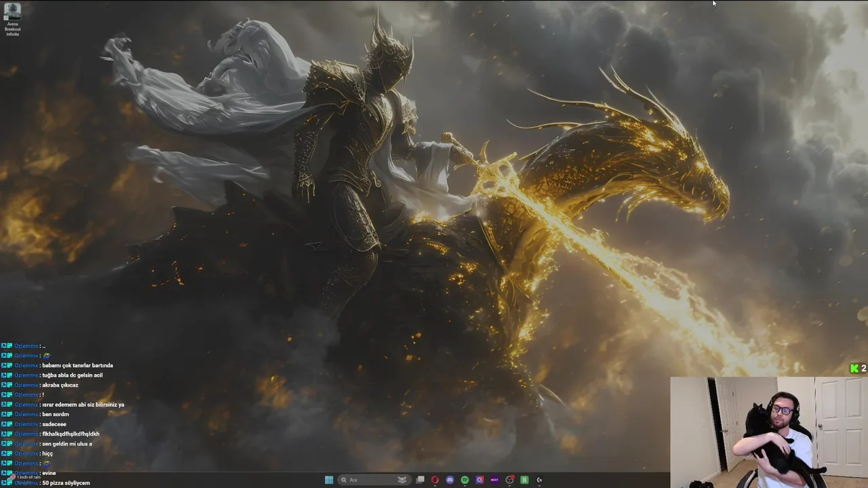The height and width of the screenshot is (488, 868).
Task: Open the NEXT app on the taskbar
Action: [494, 480]
